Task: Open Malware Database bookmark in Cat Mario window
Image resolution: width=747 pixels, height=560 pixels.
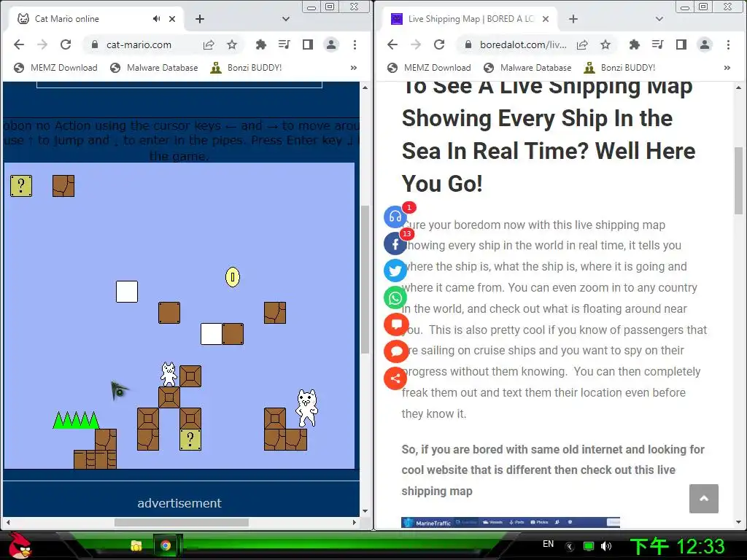Action: click(x=154, y=68)
